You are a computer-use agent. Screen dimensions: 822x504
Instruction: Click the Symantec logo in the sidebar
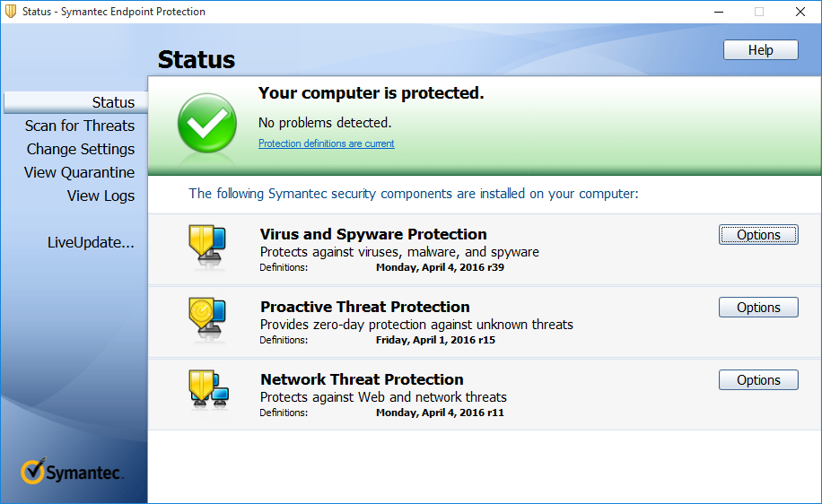[74, 470]
